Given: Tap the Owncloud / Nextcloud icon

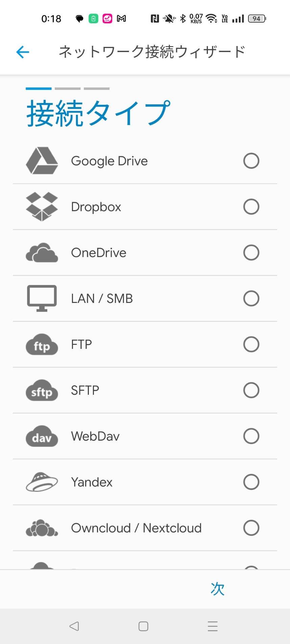Looking at the screenshot, I should pyautogui.click(x=42, y=528).
